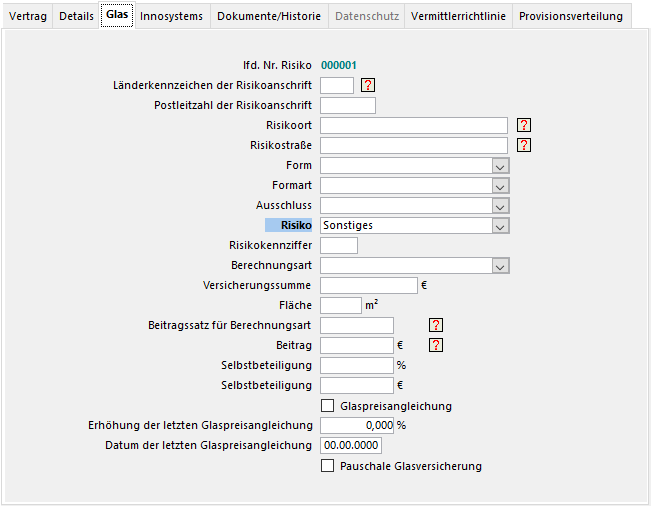Open the Formart dropdown list
The width and height of the screenshot is (652, 506).
pos(500,185)
